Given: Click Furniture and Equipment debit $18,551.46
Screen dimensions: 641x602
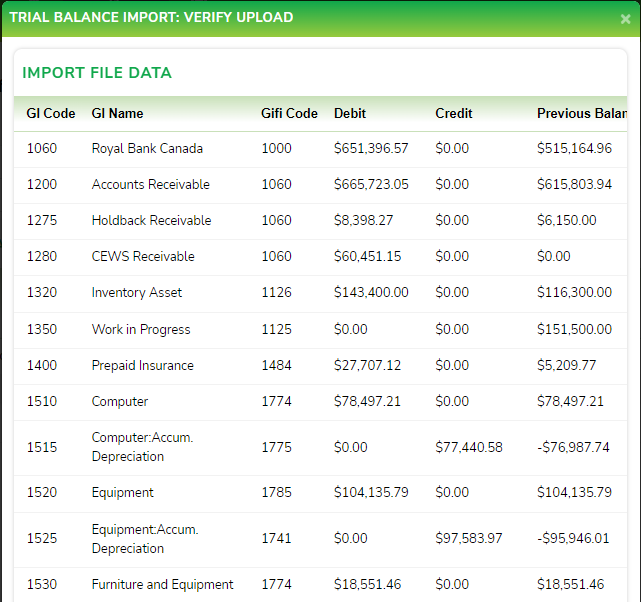Looking at the screenshot, I should pyautogui.click(x=367, y=584).
